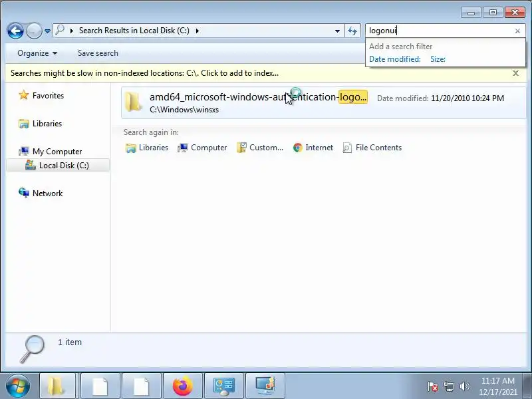Screen dimensions: 532x399
Task: Search again in Custom locations
Action: (260, 148)
